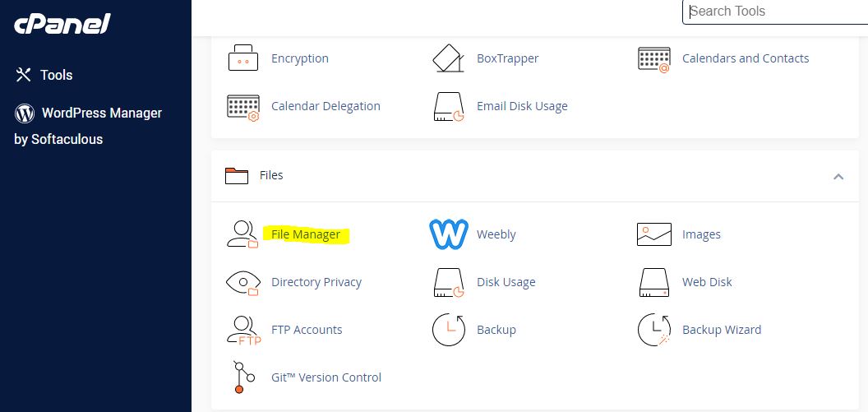Open the Calendars and Contacts link
Screen dimensions: 868x412
[745, 58]
